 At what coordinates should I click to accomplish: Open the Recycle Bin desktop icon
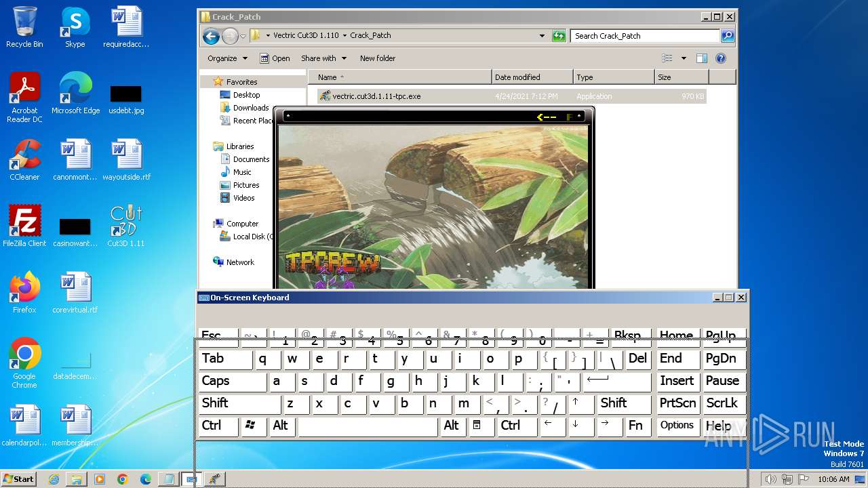pos(24,27)
